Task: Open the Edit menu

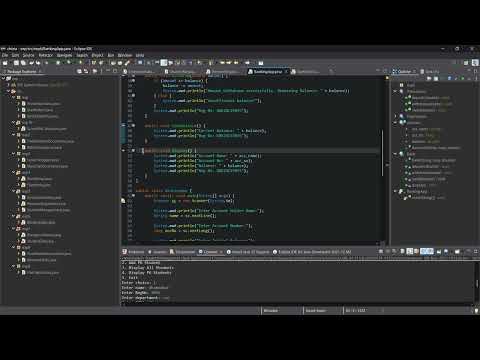Action: pos(15,55)
